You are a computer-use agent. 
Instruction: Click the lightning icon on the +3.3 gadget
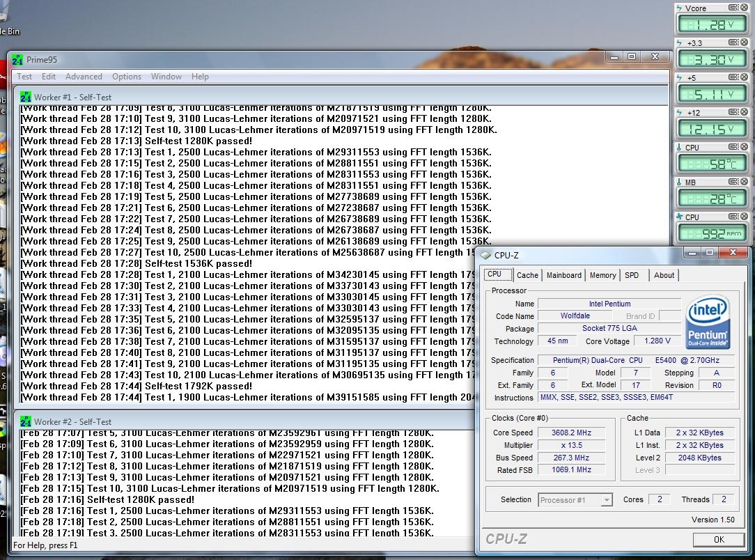[x=679, y=43]
